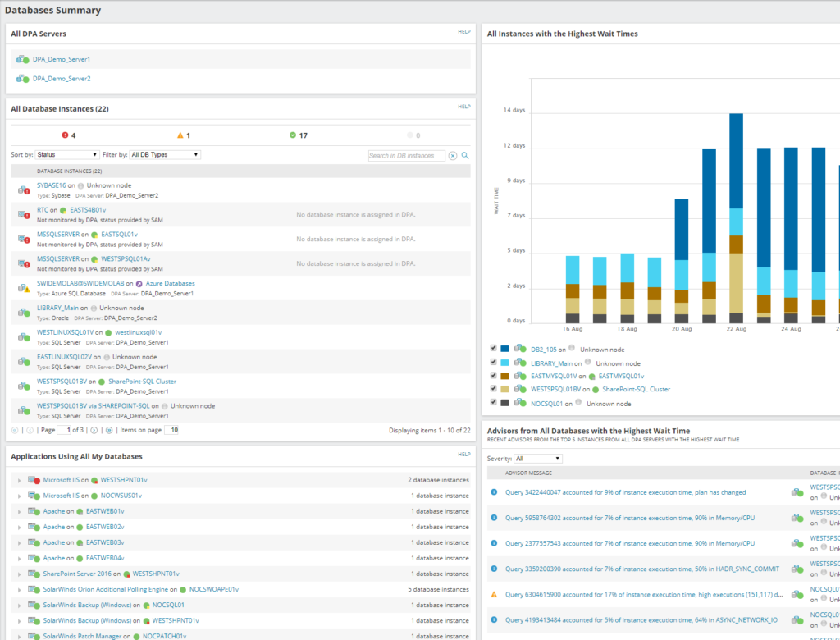Click the info icon for Query 3422440047 advisor

tap(494, 492)
